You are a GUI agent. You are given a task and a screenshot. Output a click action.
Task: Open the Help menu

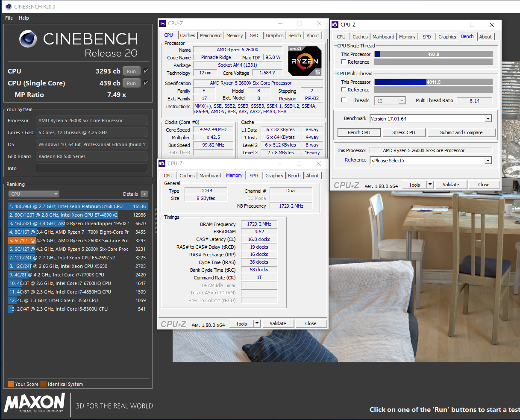coord(24,18)
